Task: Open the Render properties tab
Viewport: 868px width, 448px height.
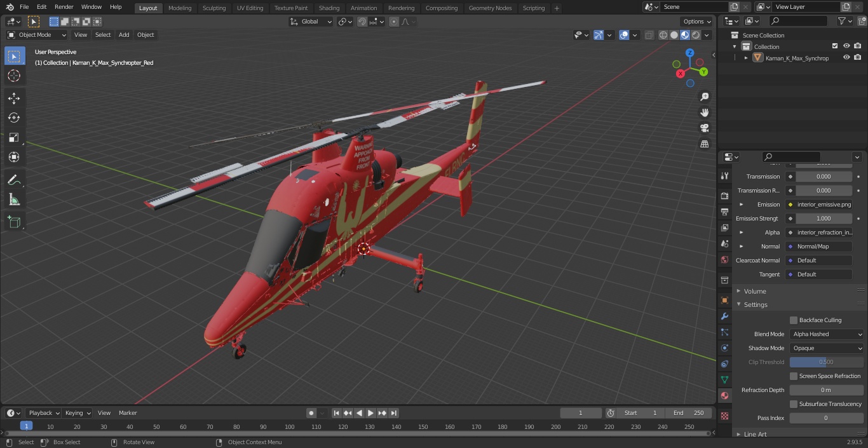Action: pos(724,196)
